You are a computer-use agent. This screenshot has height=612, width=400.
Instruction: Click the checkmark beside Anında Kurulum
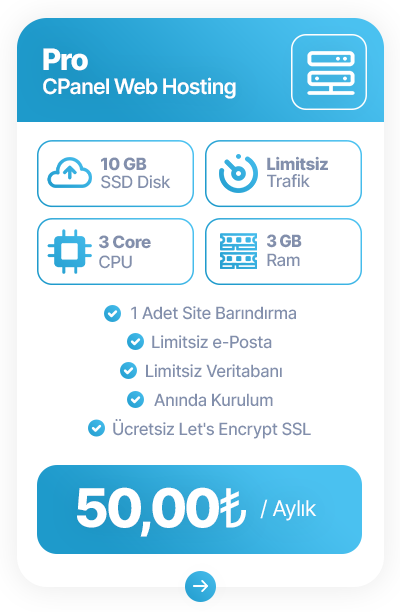[135, 400]
